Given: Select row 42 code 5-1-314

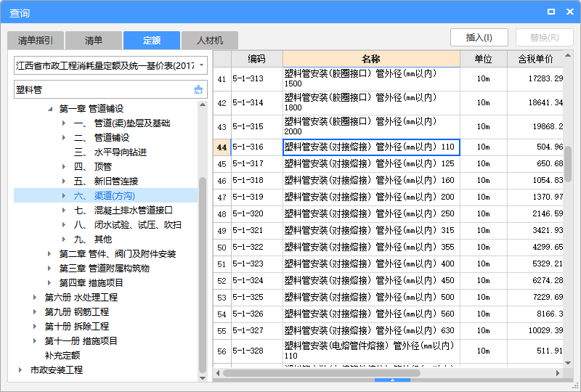Looking at the screenshot, I should [257, 102].
